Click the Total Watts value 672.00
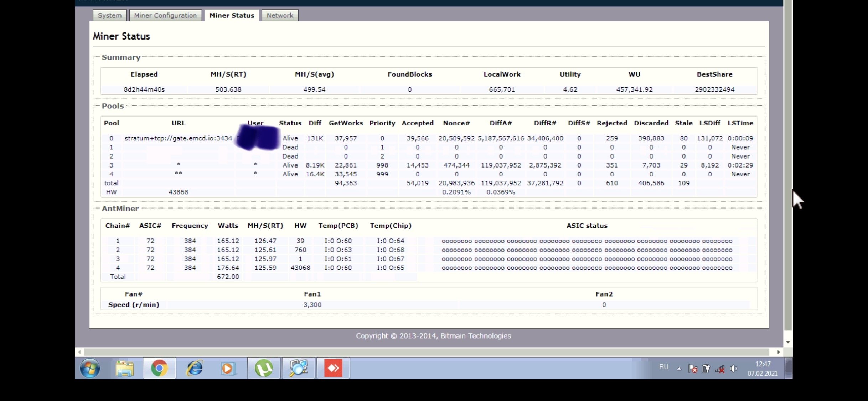Viewport: 868px width, 401px height. [228, 277]
